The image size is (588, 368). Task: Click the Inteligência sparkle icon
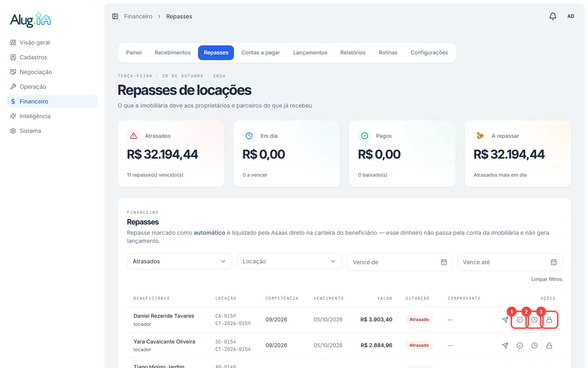point(13,116)
